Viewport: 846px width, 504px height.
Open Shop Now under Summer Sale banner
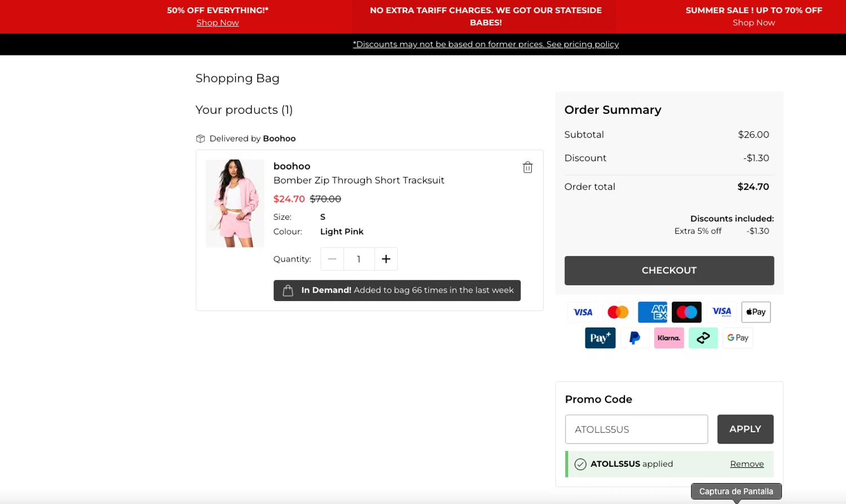point(754,23)
